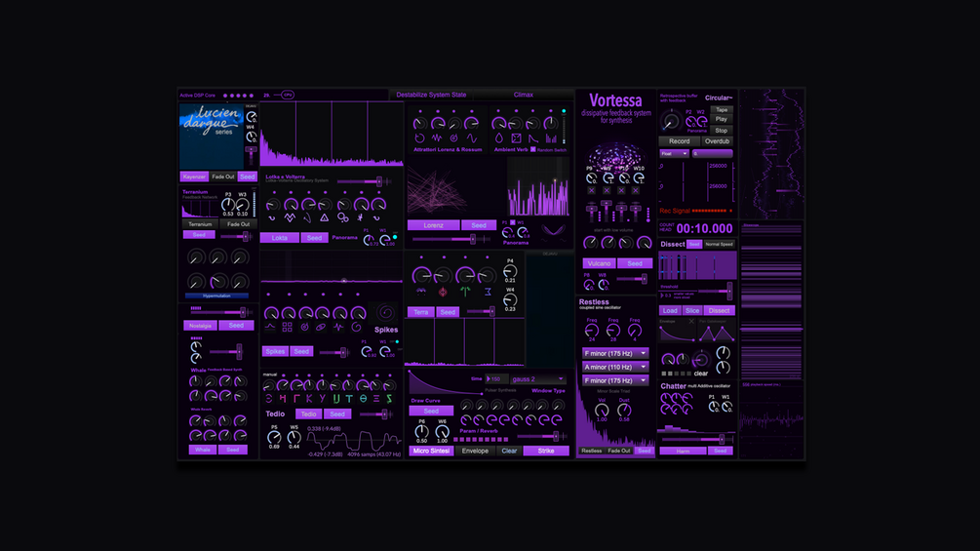The image size is (980, 551).
Task: Open the A minor (110 Hz) dropdown
Action: click(615, 368)
